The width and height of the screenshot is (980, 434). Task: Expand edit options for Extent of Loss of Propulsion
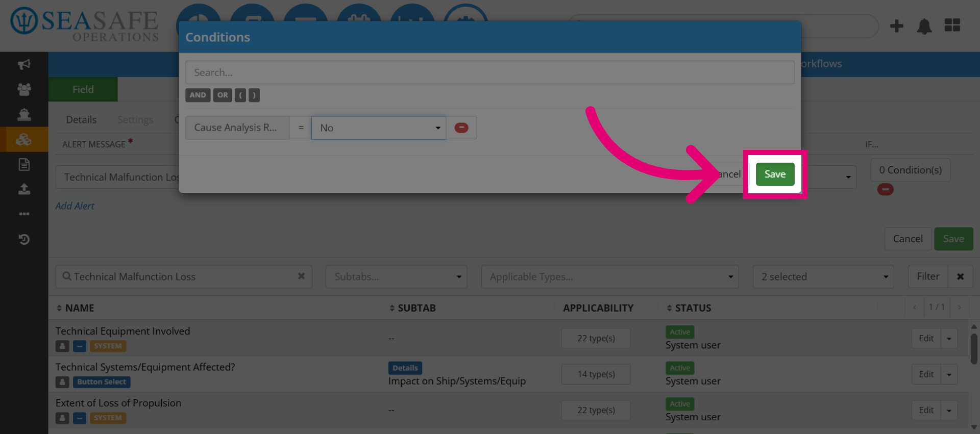(x=949, y=410)
